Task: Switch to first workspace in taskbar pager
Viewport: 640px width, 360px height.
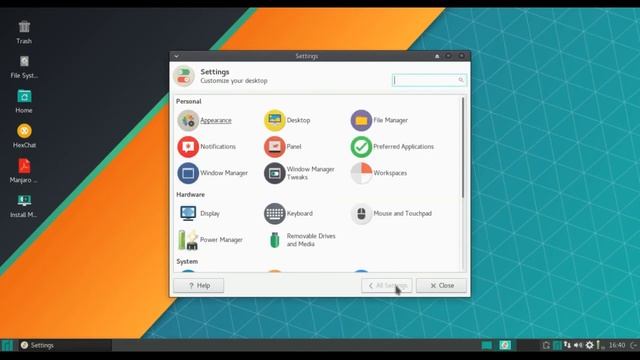Action: tap(487, 345)
